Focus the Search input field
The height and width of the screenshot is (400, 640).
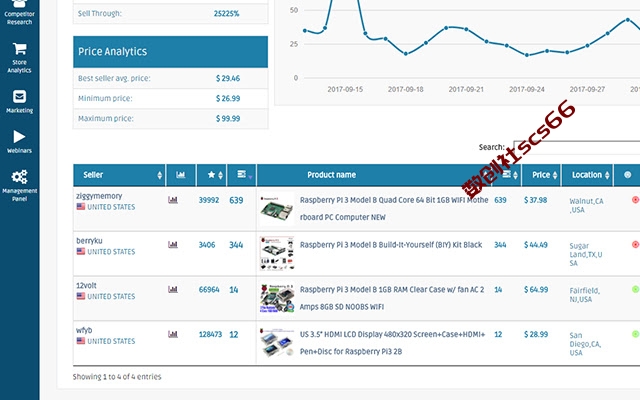click(x=576, y=147)
